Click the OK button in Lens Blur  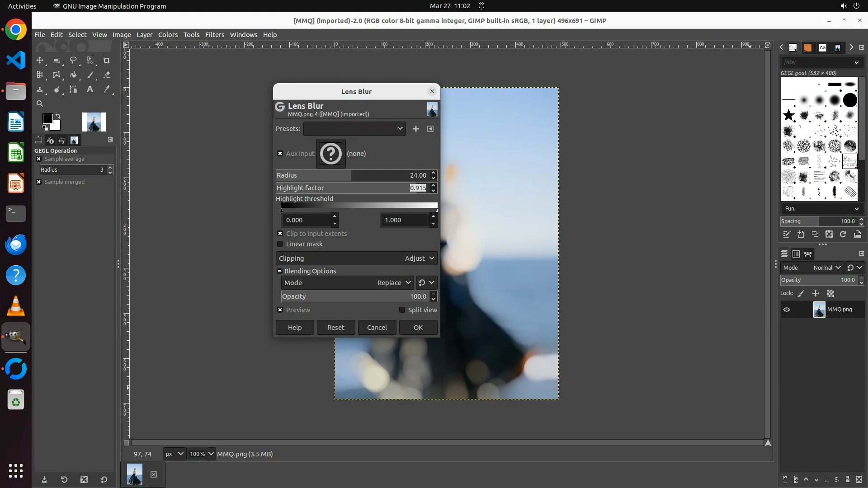[418, 328]
